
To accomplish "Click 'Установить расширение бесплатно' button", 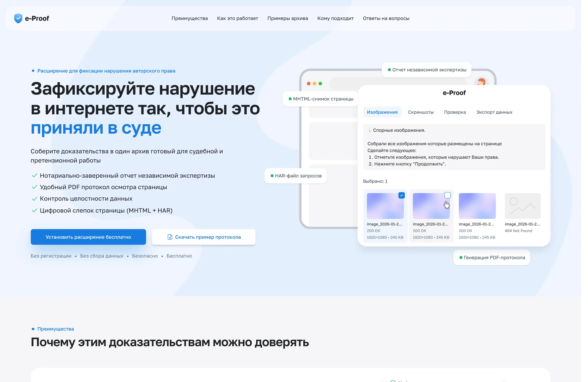I will [x=88, y=237].
